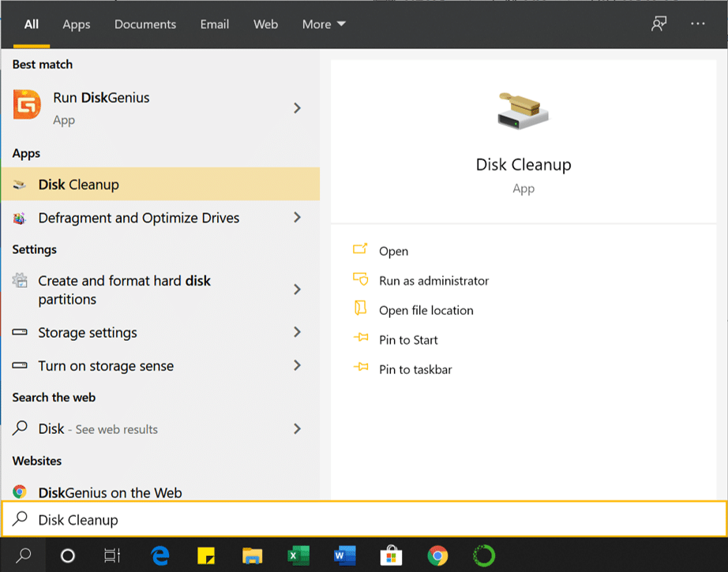Open the Turn on storage sense result
Viewport: 728px width, 572px height.
pos(160,365)
